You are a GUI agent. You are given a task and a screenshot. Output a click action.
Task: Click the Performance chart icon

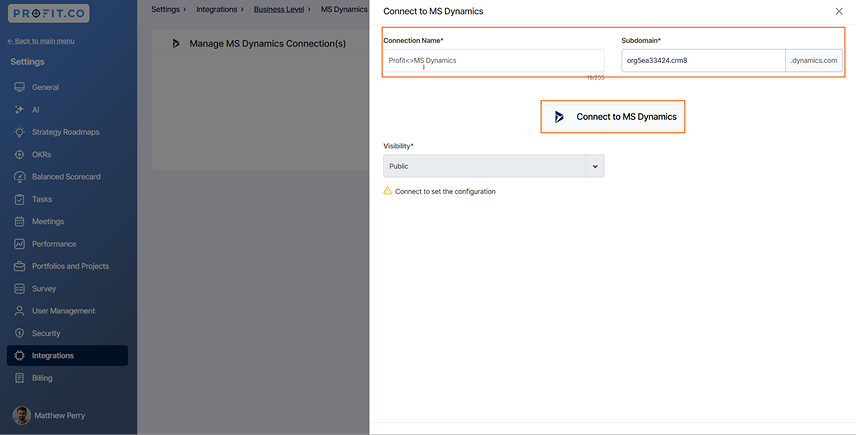pyautogui.click(x=20, y=244)
